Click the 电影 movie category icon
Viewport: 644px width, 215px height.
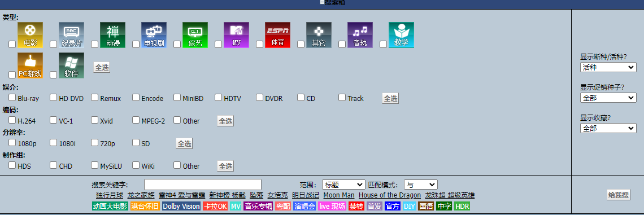click(30, 35)
